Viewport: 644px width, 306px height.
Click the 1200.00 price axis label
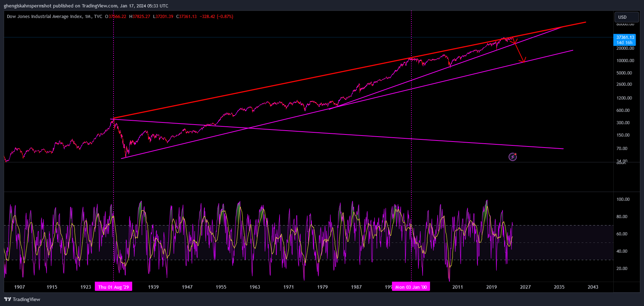click(624, 98)
